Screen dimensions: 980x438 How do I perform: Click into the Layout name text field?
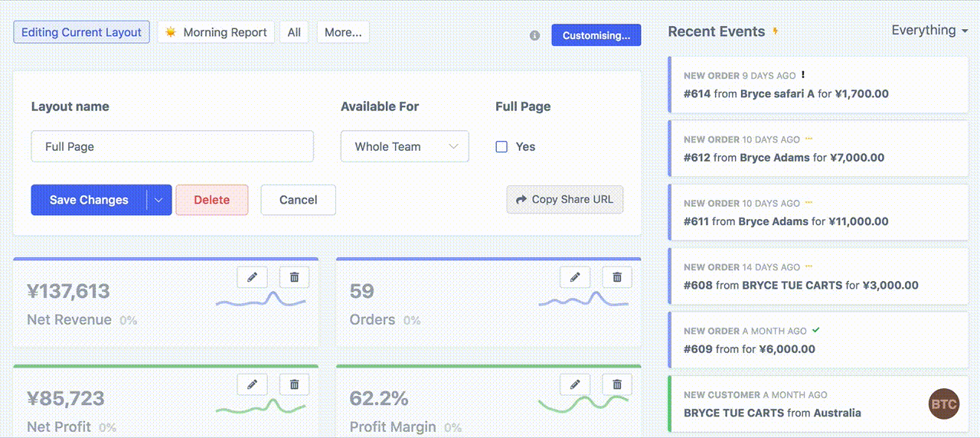tap(172, 146)
